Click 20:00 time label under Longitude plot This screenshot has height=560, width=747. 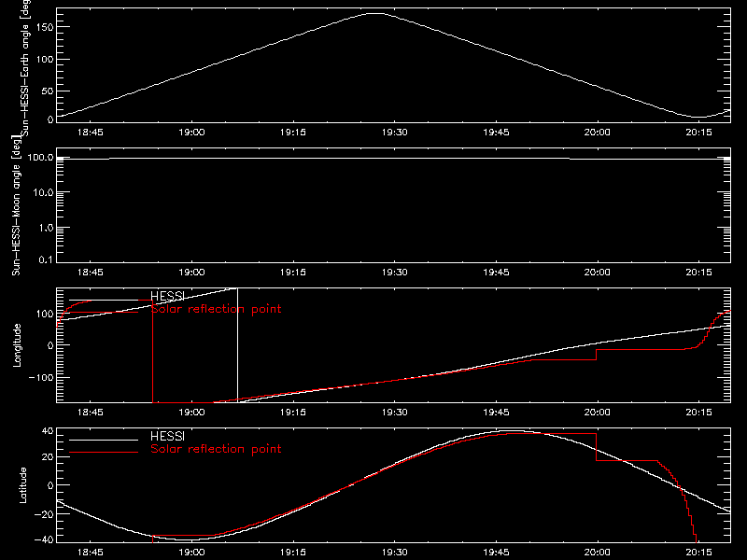coord(597,413)
